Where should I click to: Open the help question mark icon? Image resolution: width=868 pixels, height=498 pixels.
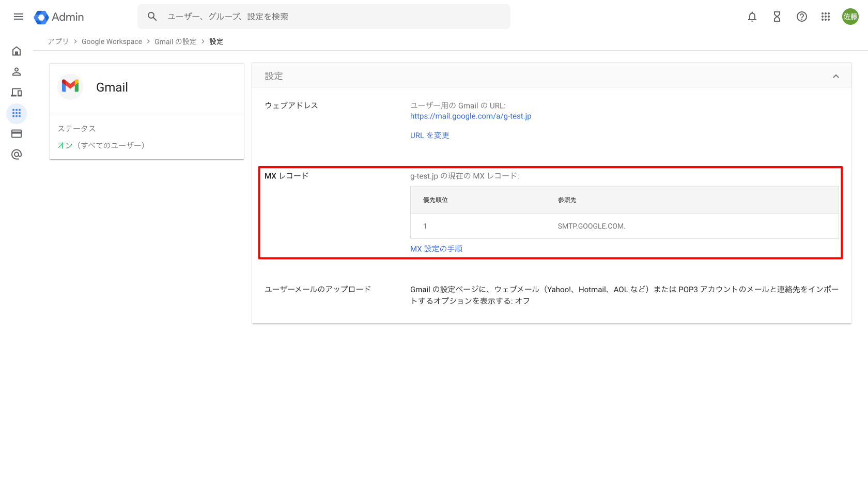802,17
